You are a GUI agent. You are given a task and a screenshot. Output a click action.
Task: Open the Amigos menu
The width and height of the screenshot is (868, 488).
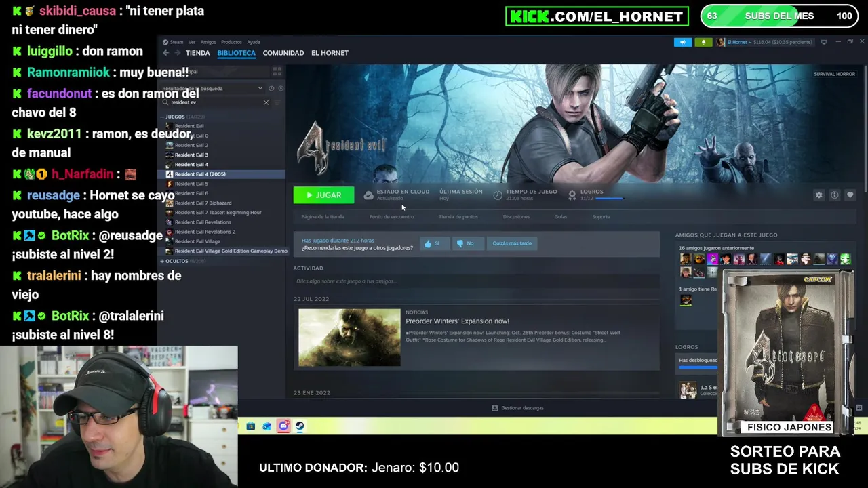tap(208, 42)
